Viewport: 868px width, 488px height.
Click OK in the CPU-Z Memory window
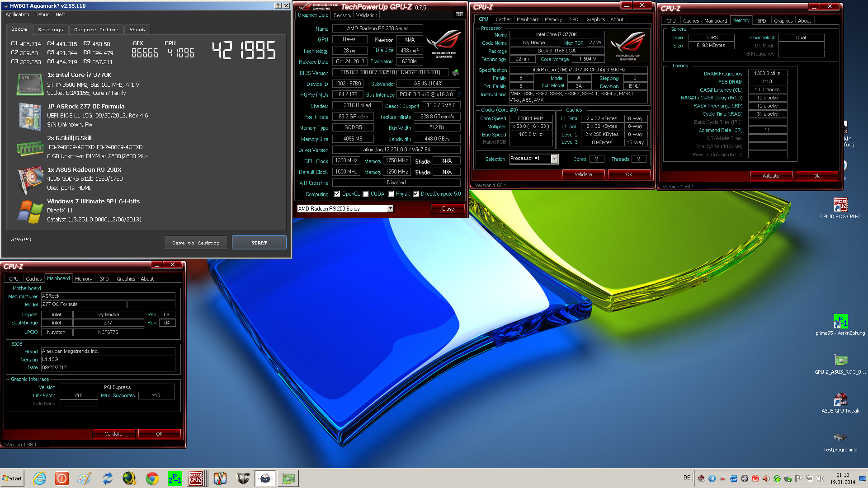816,176
